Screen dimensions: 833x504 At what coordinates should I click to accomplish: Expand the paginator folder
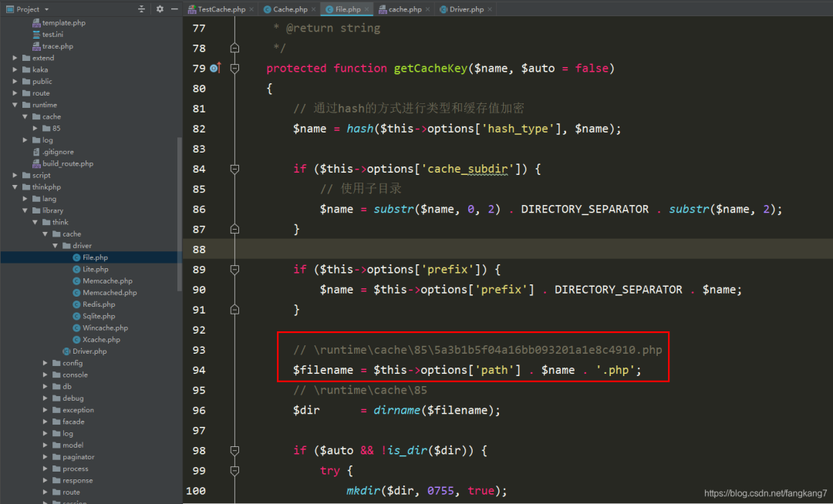pyautogui.click(x=46, y=457)
